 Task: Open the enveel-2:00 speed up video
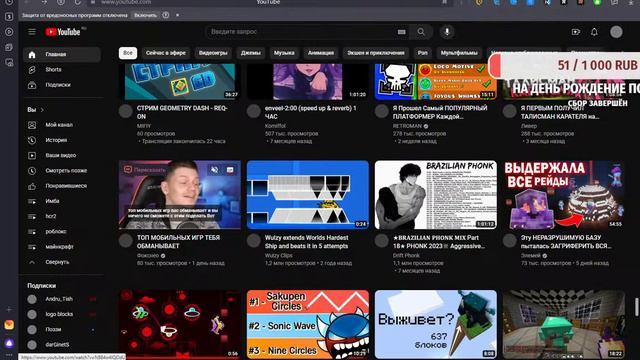[x=308, y=81]
